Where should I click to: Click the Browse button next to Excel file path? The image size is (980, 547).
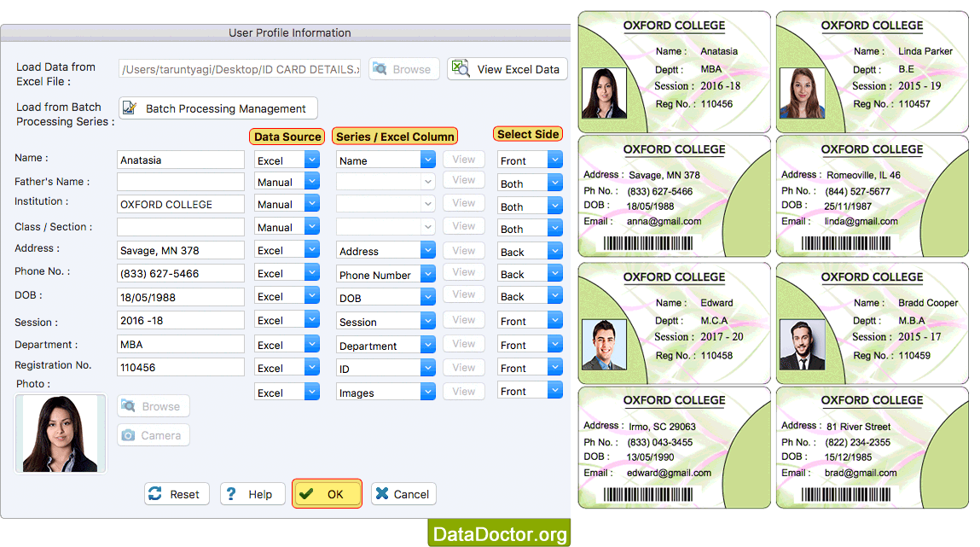pos(403,69)
